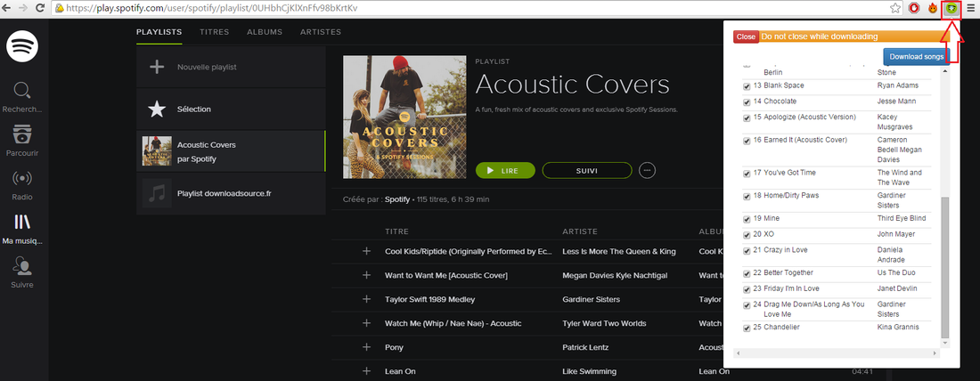Uncheck song 15 Apologize (Acoustic Version)
The height and width of the screenshot is (381, 980).
[x=747, y=118]
